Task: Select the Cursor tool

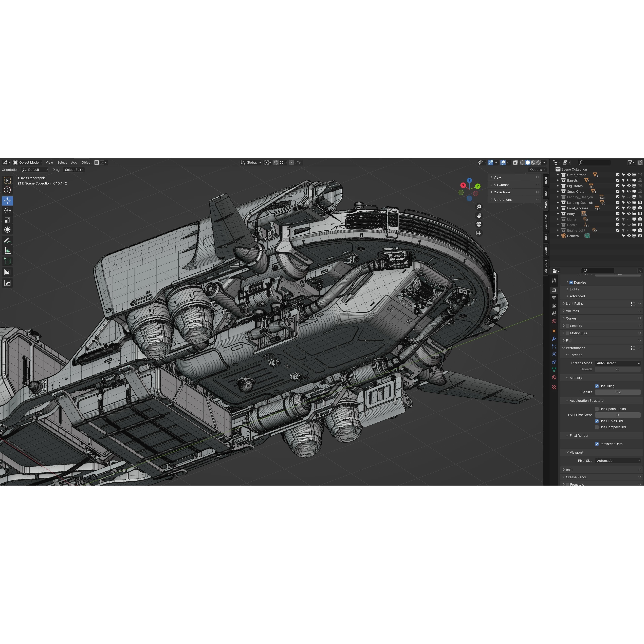Action: click(7, 190)
